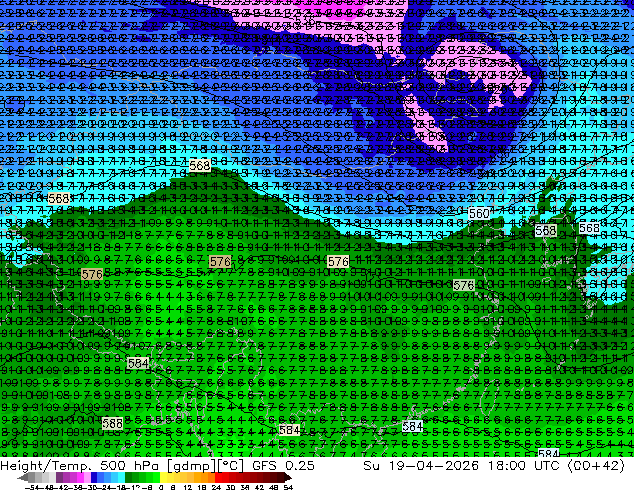Screen dimensions: 634x490
Task: Click the '[gdmp]' unit text
Action: [x=192, y=466]
